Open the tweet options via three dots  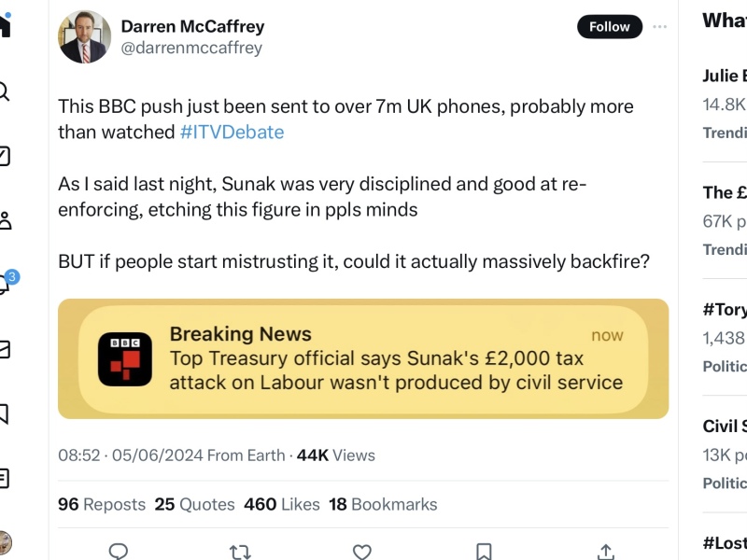(x=660, y=27)
